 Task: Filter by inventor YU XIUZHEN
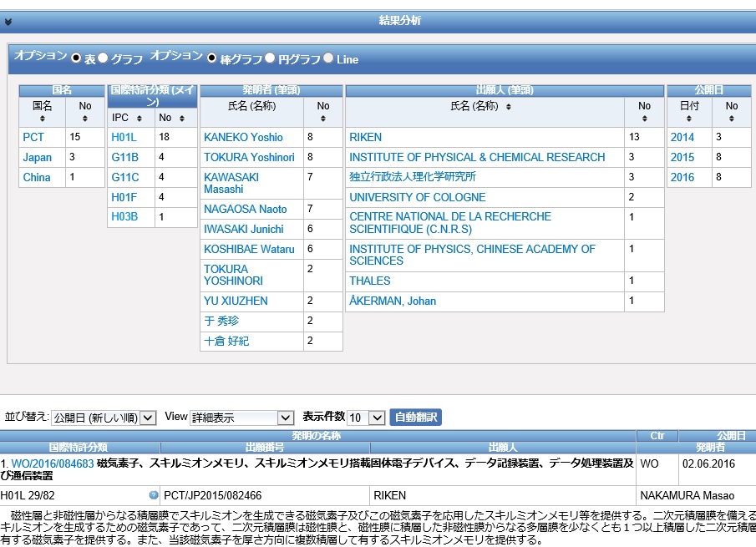[x=236, y=301]
